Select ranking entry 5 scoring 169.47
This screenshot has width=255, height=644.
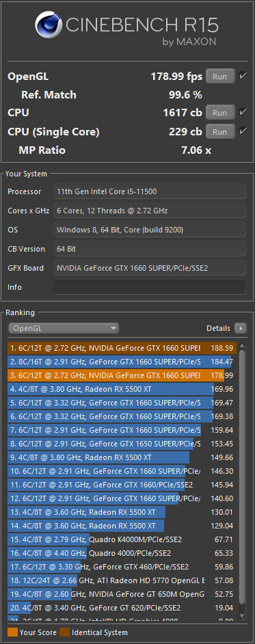(x=122, y=403)
